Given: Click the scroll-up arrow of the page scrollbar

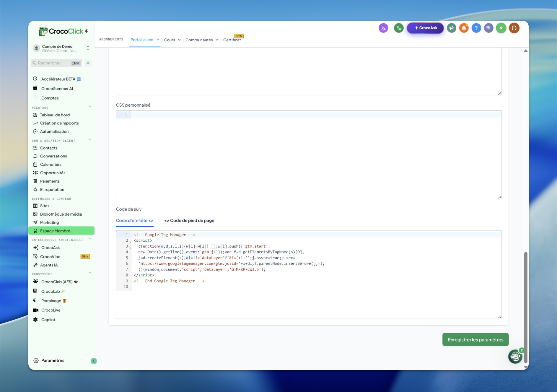Looking at the screenshot, I should (x=526, y=51).
